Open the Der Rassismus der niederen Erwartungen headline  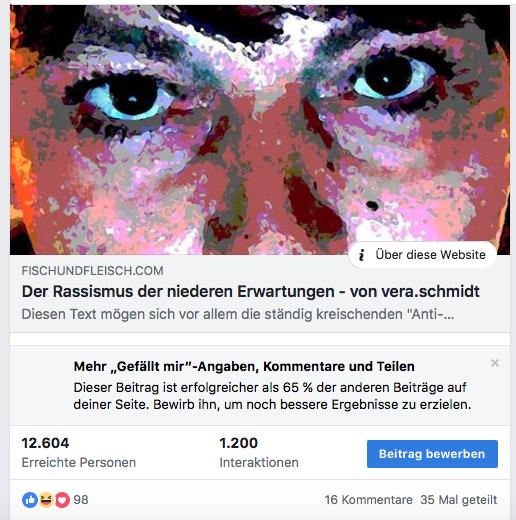point(251,291)
